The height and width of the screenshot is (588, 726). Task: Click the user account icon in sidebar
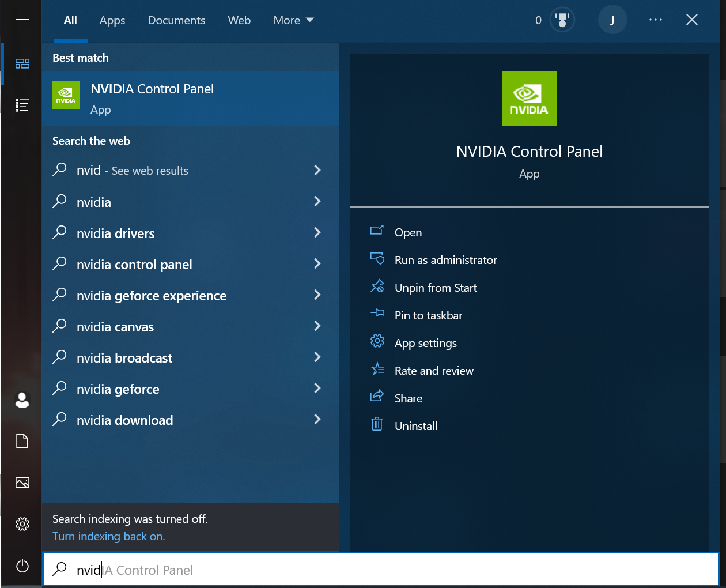click(22, 399)
